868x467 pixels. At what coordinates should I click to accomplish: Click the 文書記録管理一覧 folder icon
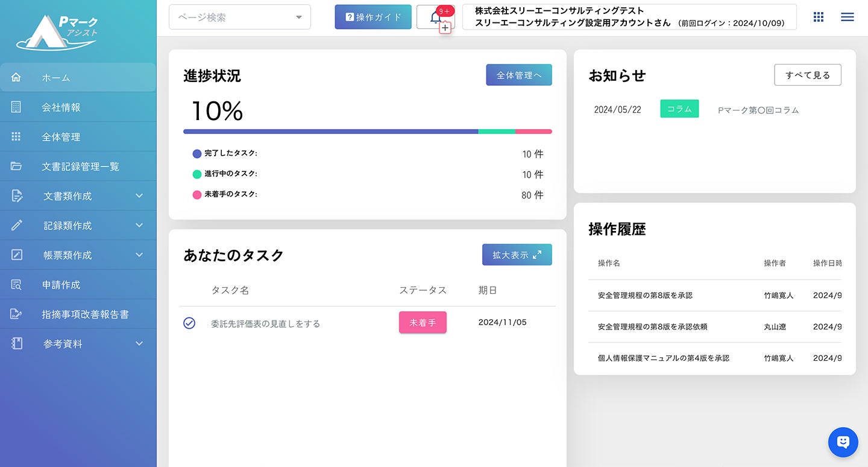coord(16,167)
